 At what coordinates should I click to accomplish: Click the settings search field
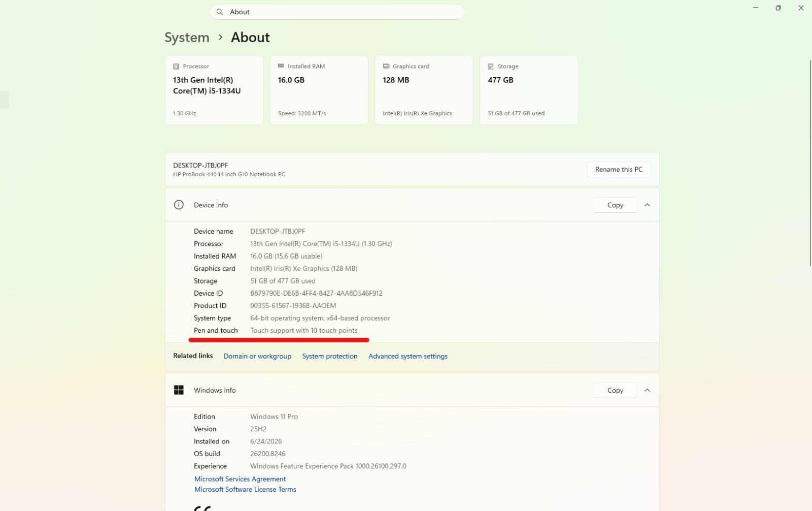pos(337,12)
